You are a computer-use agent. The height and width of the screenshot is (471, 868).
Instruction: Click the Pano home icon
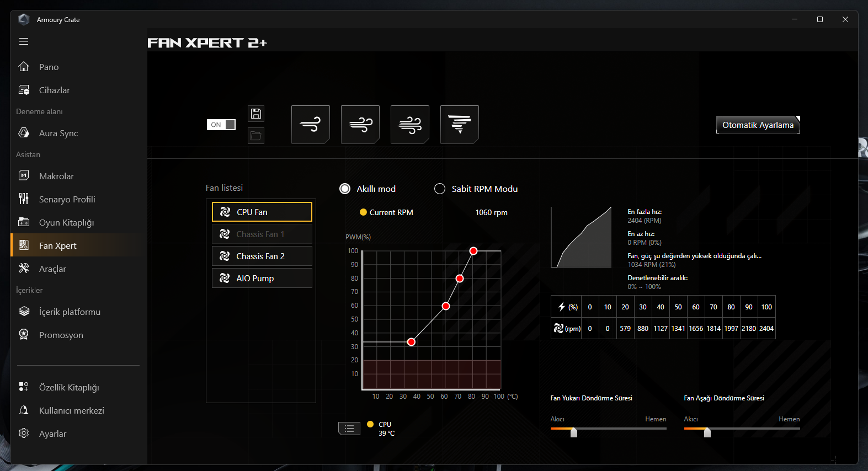click(24, 67)
